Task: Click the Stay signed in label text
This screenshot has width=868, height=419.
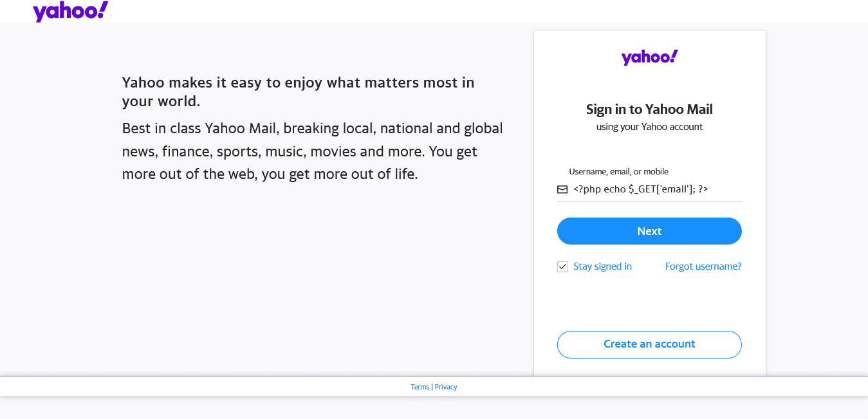Action: pos(602,266)
